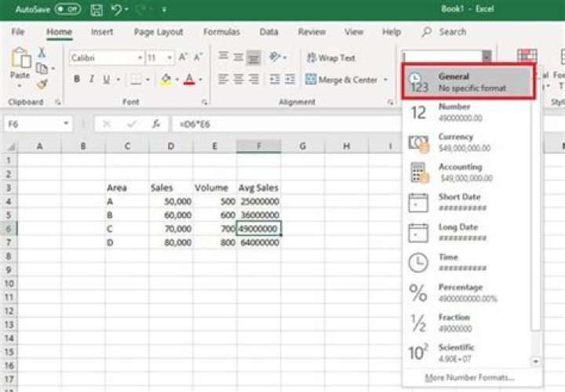Click cell containing 49000000
The width and height of the screenshot is (565, 392).
pos(259,229)
